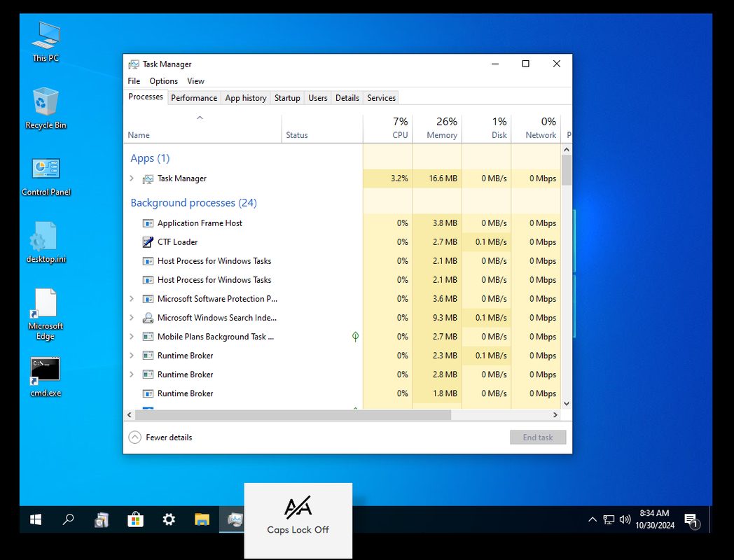Viewport: 734px width, 560px height.
Task: Select the cmd.exe desktop shortcut
Action: (x=46, y=377)
